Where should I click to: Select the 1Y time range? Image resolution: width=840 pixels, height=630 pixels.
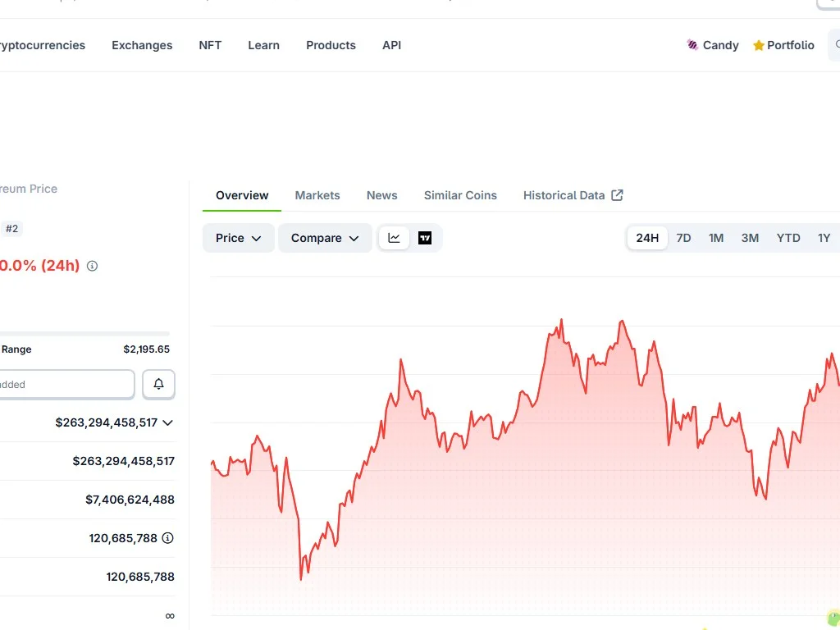click(824, 238)
